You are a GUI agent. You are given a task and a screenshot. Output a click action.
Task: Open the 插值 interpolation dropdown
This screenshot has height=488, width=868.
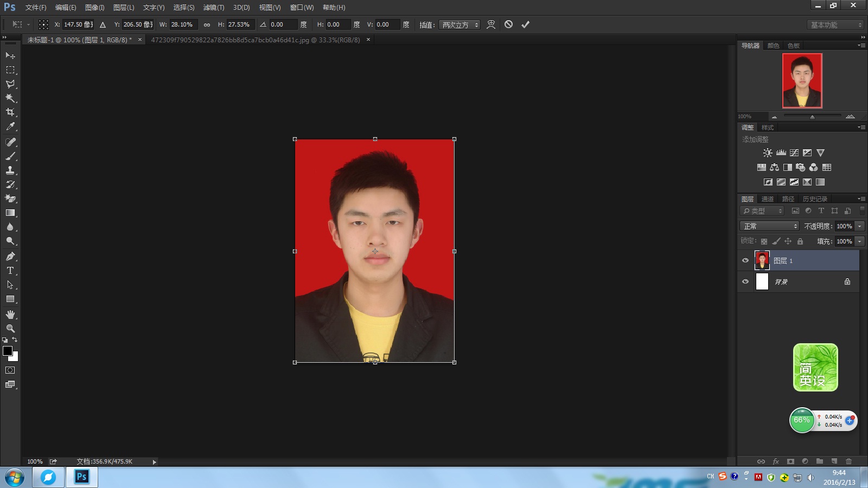click(x=460, y=25)
